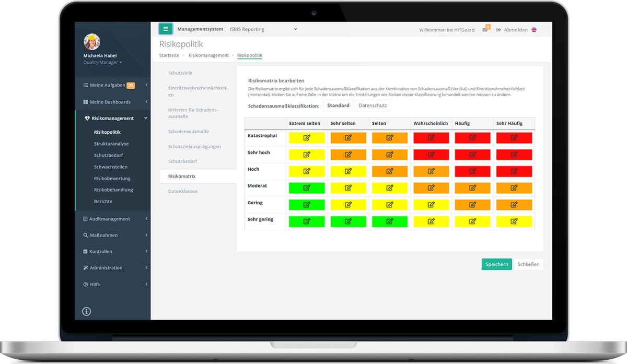Click the UK flag language icon

click(534, 30)
